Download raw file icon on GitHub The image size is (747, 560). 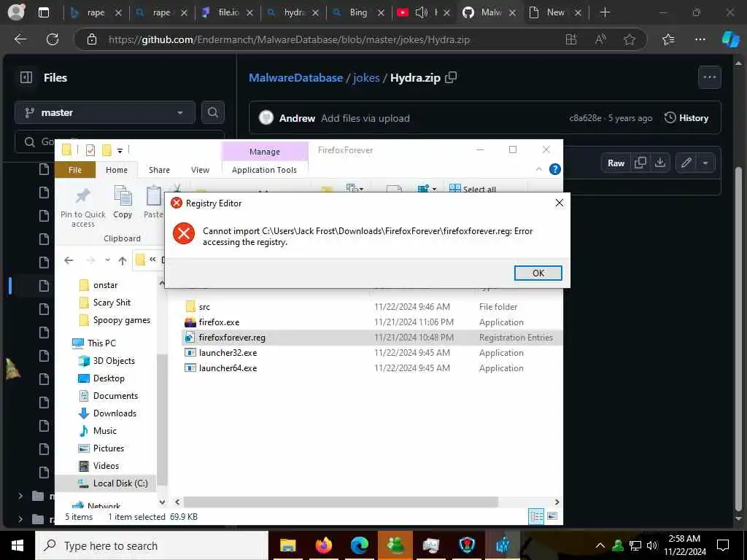(659, 163)
